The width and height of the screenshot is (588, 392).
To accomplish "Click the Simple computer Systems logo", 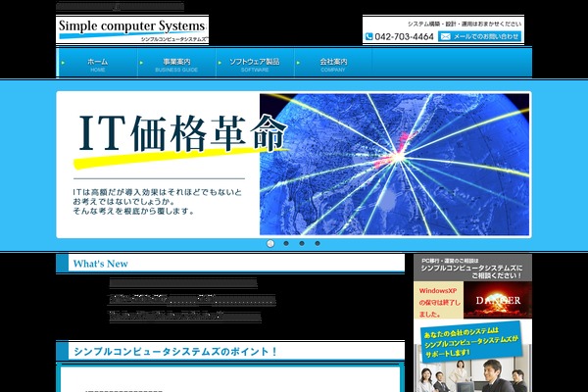I will [132, 30].
